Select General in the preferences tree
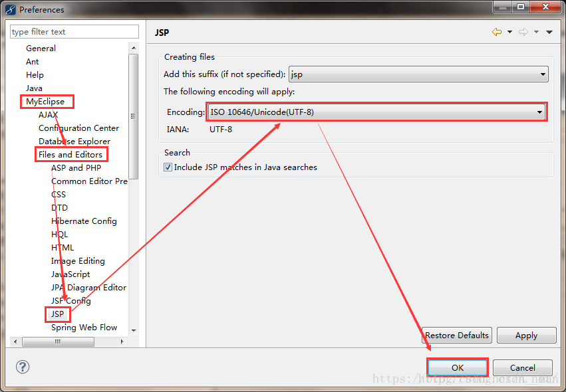This screenshot has height=392, width=566. (41, 49)
